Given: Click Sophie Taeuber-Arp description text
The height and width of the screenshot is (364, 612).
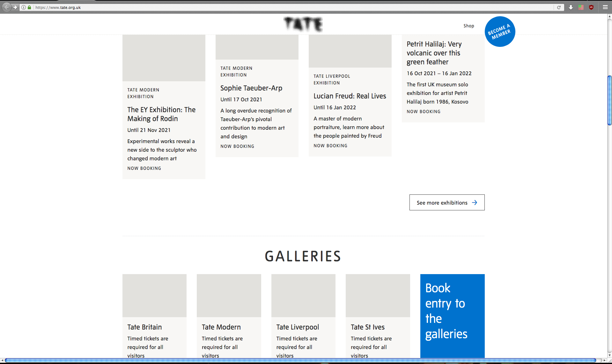Looking at the screenshot, I should pyautogui.click(x=256, y=123).
